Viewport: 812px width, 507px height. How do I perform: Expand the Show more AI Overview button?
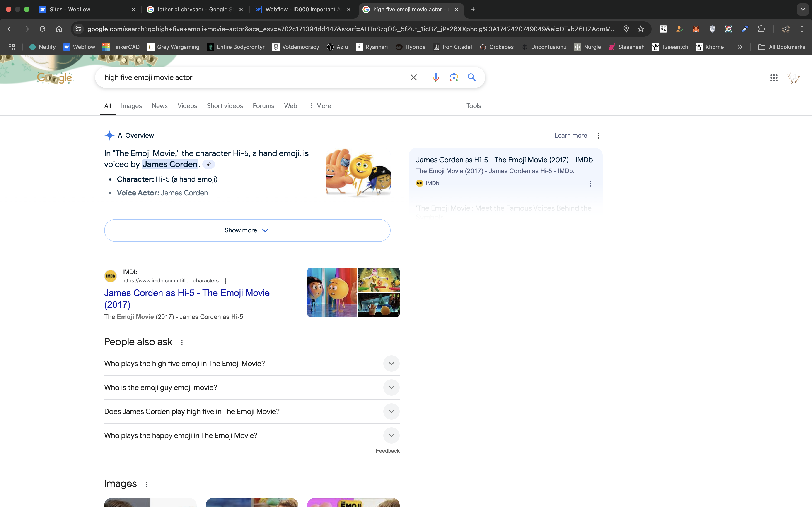(247, 230)
